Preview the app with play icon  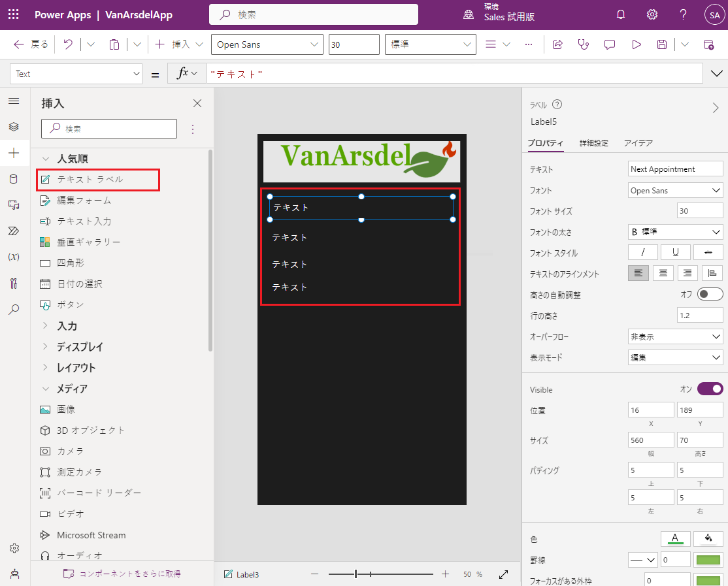pos(637,44)
